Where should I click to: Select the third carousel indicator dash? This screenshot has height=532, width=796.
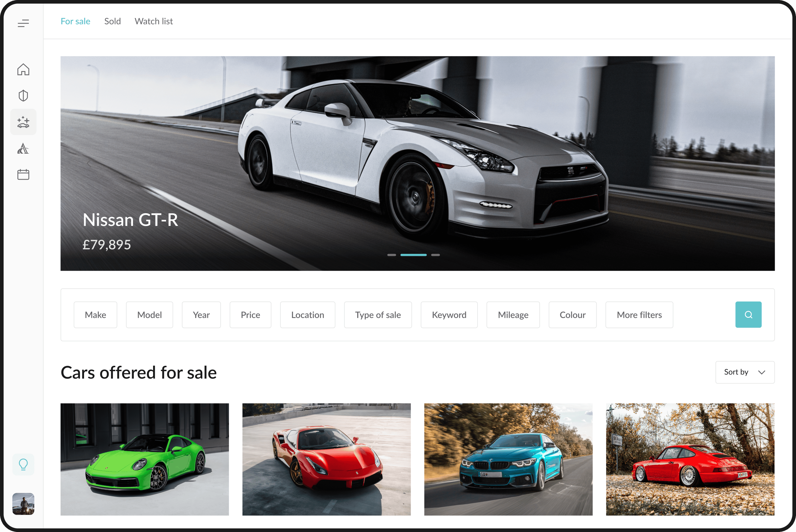click(x=435, y=255)
